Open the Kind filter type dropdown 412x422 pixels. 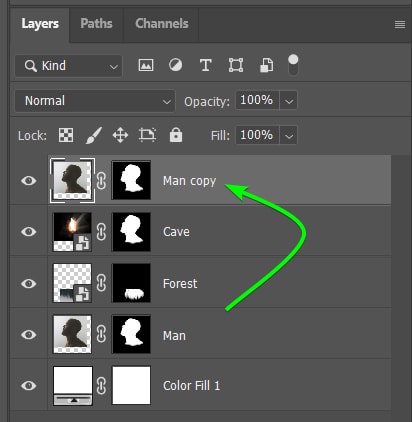(x=68, y=66)
